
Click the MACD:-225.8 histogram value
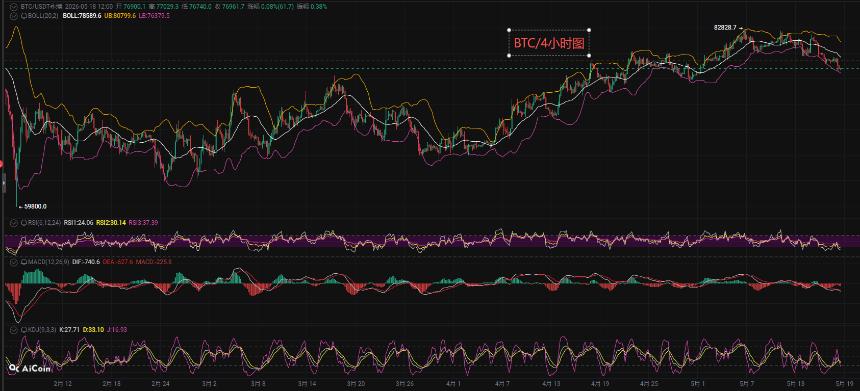click(154, 262)
